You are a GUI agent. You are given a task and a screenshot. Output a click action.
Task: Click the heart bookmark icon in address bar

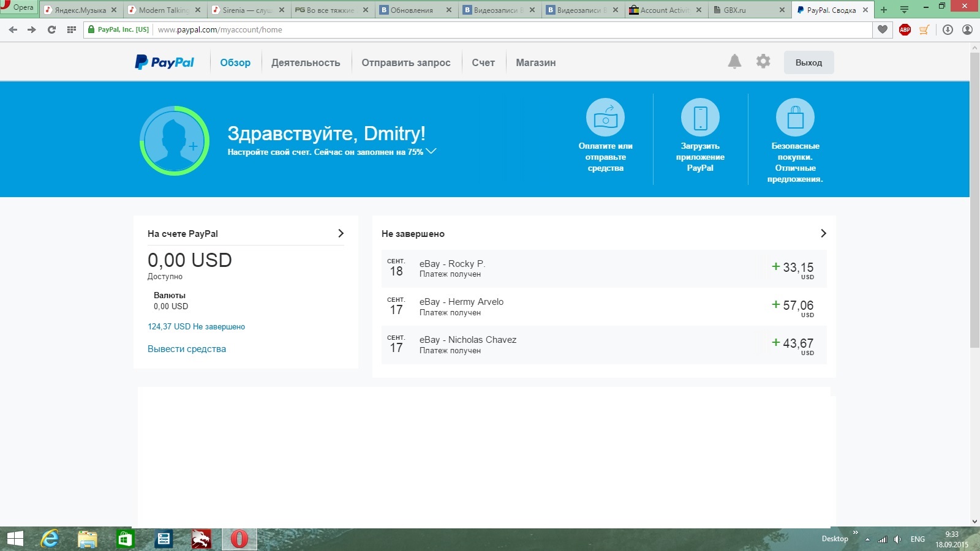883,29
